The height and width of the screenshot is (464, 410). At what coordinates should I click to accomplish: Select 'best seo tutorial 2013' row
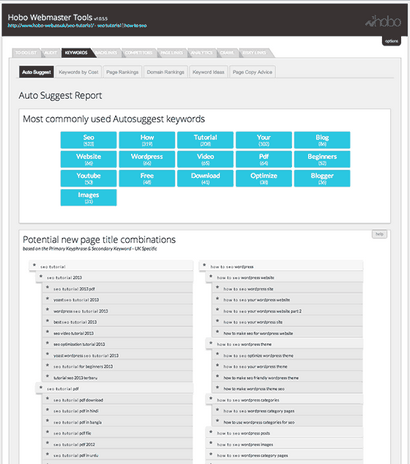pos(118,322)
